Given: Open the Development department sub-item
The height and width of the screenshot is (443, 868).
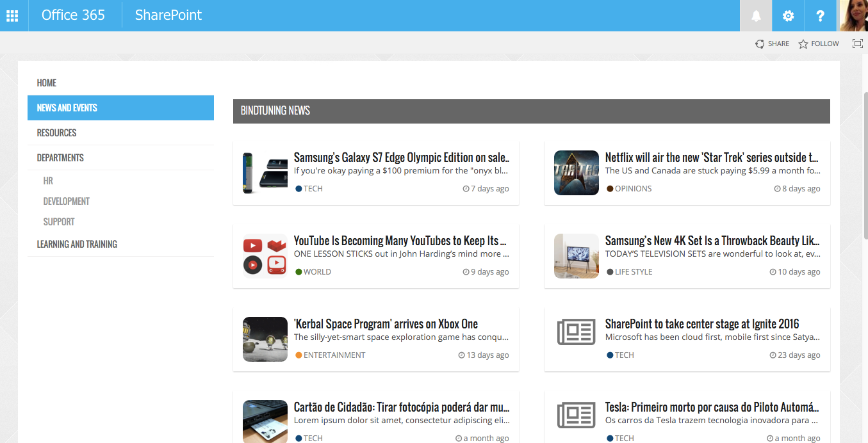Looking at the screenshot, I should coord(67,202).
